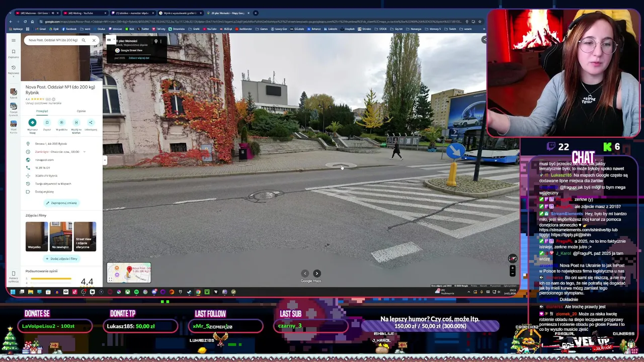
Task: Click the Zapisz save place icon
Action: tap(47, 123)
